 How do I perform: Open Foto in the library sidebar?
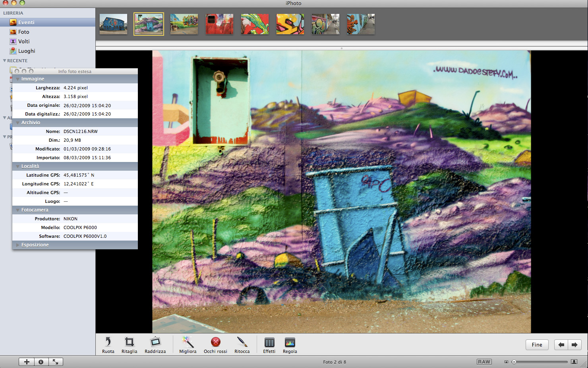pyautogui.click(x=48, y=32)
